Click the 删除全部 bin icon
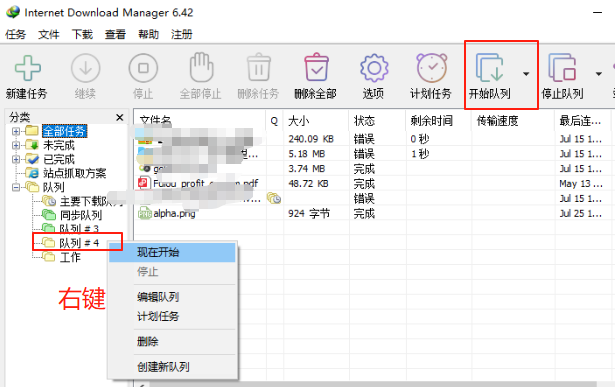Image resolution: width=615 pixels, height=387 pixels. pyautogui.click(x=316, y=67)
